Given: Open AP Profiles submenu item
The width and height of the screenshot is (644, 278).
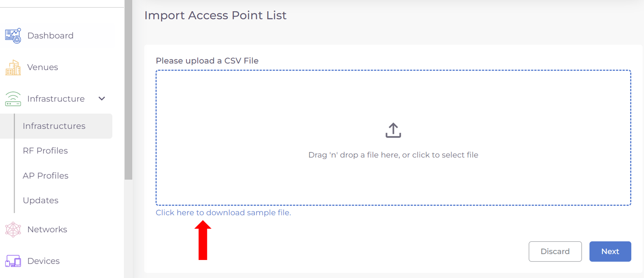Looking at the screenshot, I should click(46, 176).
